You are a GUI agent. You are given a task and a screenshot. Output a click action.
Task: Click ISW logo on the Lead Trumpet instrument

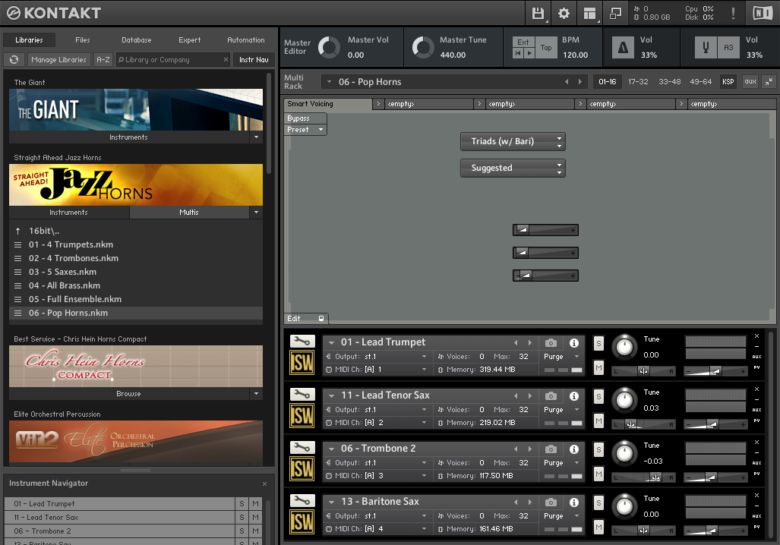tap(302, 363)
